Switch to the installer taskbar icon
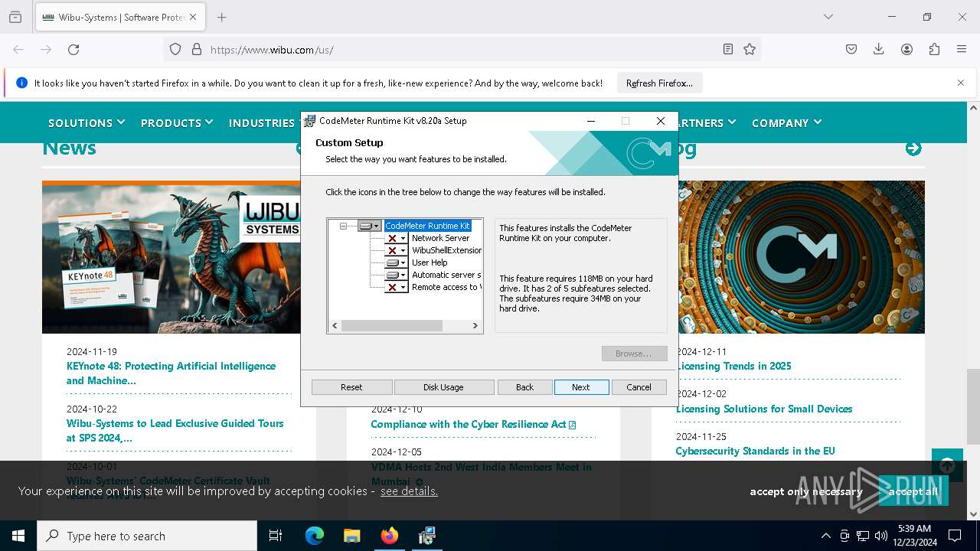The image size is (980, 551). click(426, 536)
